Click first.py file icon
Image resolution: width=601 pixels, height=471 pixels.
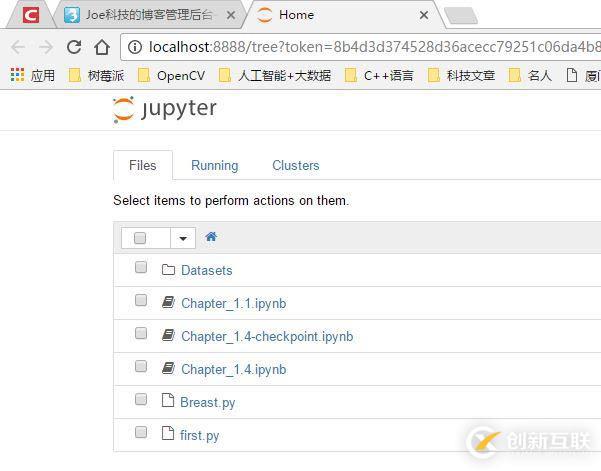[167, 433]
